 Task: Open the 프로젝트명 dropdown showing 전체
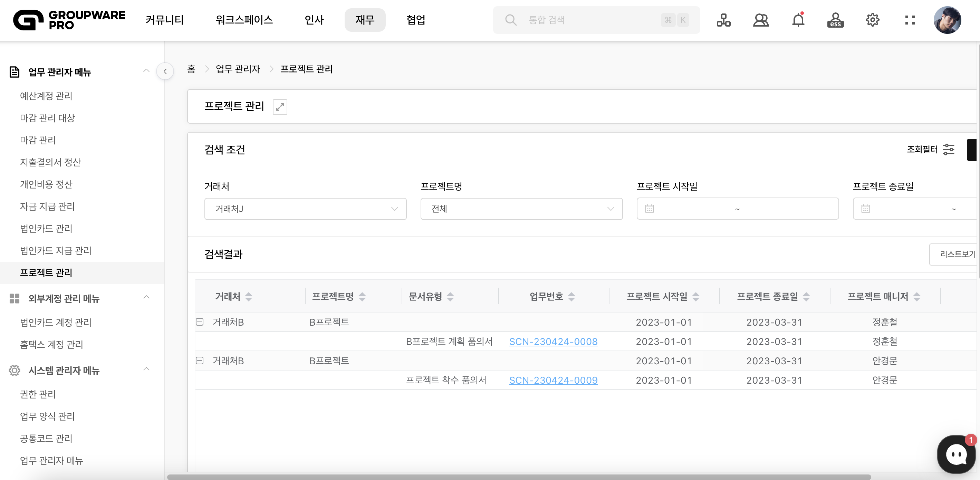pyautogui.click(x=521, y=209)
